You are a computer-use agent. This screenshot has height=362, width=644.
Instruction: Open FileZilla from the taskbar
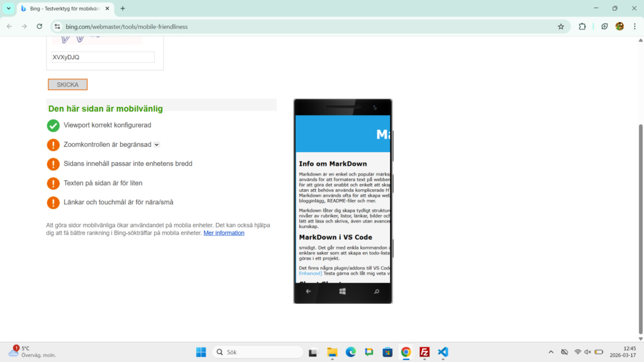tap(425, 352)
